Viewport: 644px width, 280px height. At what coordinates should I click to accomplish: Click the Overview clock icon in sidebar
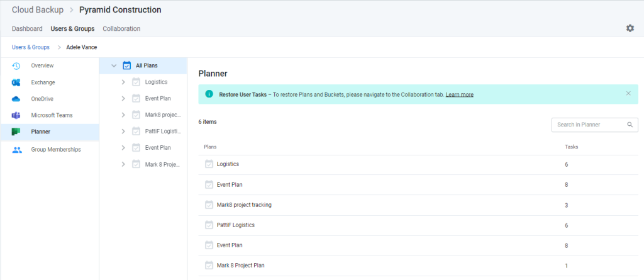(16, 66)
